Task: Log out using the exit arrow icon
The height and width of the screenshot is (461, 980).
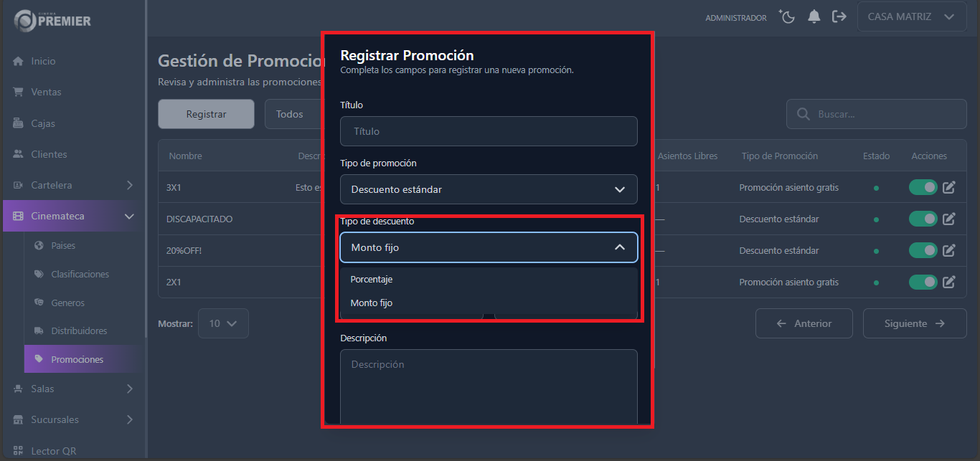Action: (839, 16)
